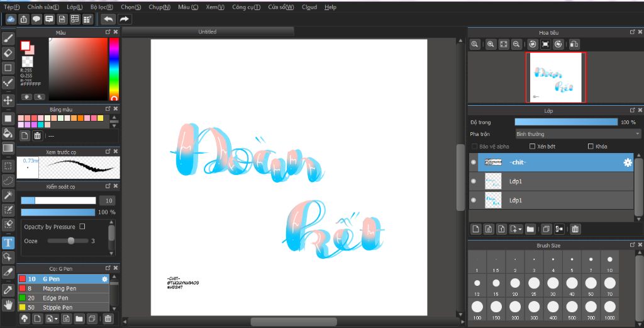Select the Eraser tool
Screen dimensions: 644x328
click(8, 53)
